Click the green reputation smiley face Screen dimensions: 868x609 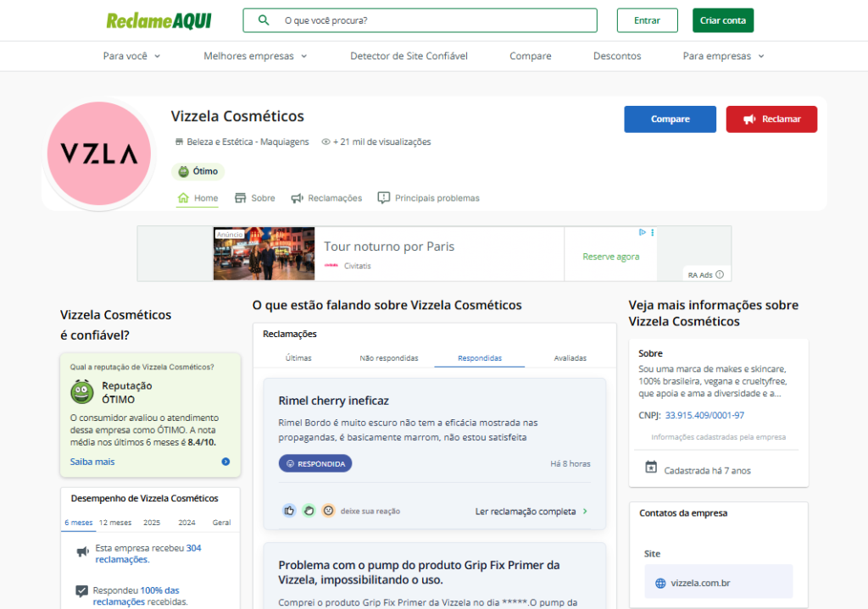(x=82, y=391)
